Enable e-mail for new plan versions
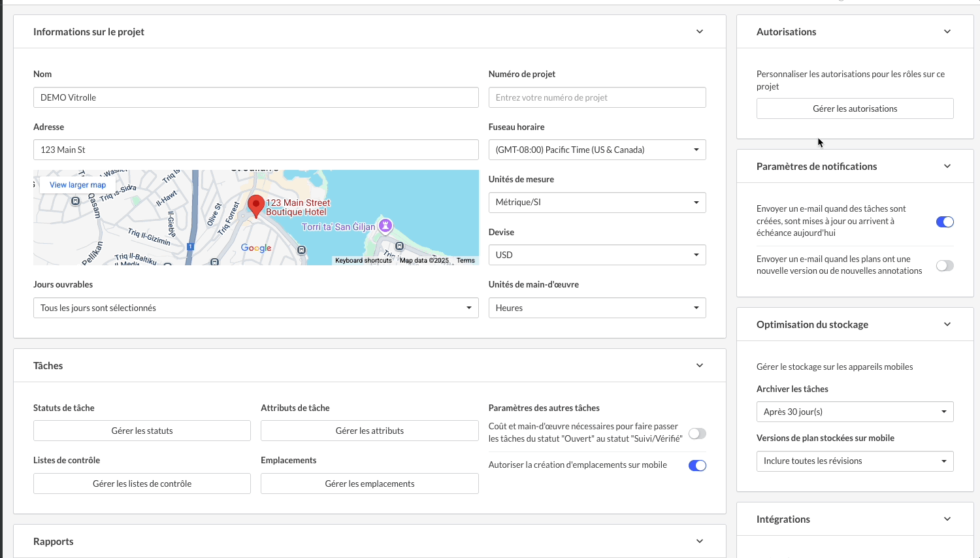 tap(945, 265)
